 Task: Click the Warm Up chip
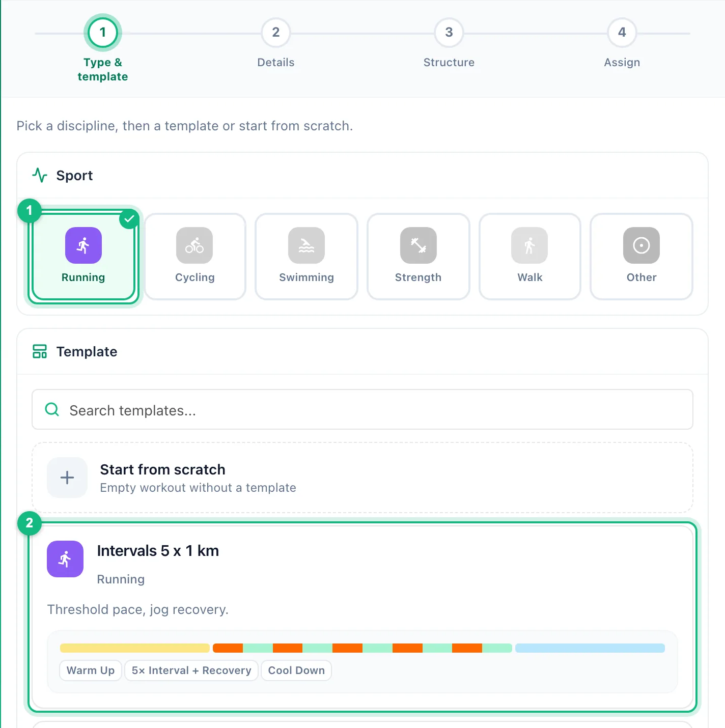[x=91, y=670]
